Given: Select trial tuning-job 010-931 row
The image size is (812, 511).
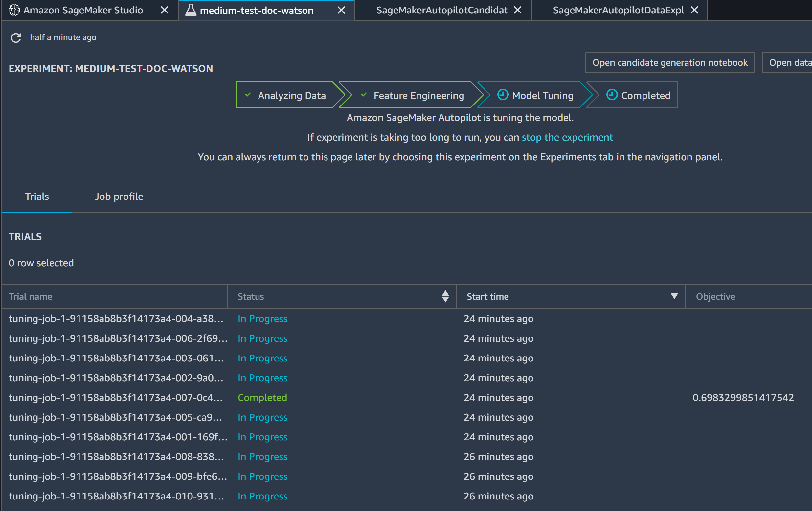Looking at the screenshot, I should pyautogui.click(x=116, y=496).
